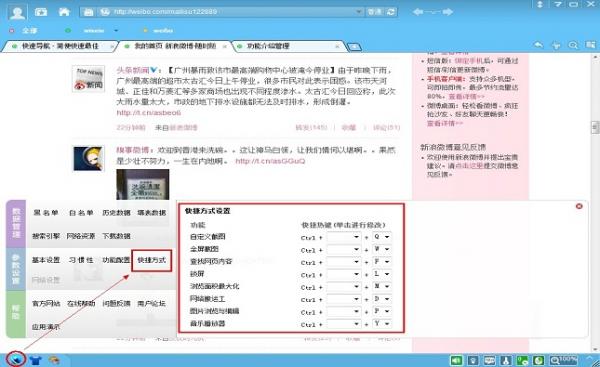Open the 快捷方式 menu item
This screenshot has height=367, width=600.
[x=152, y=260]
